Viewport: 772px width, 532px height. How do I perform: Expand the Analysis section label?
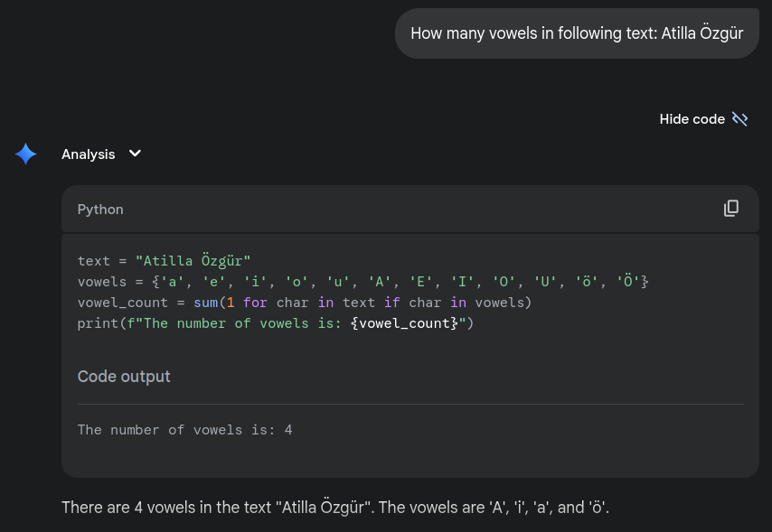click(88, 154)
